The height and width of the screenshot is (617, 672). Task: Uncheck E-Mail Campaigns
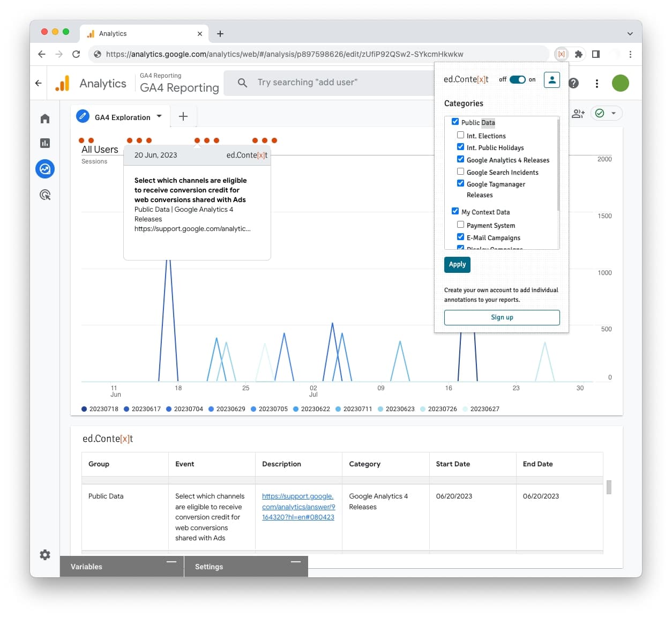pyautogui.click(x=460, y=237)
